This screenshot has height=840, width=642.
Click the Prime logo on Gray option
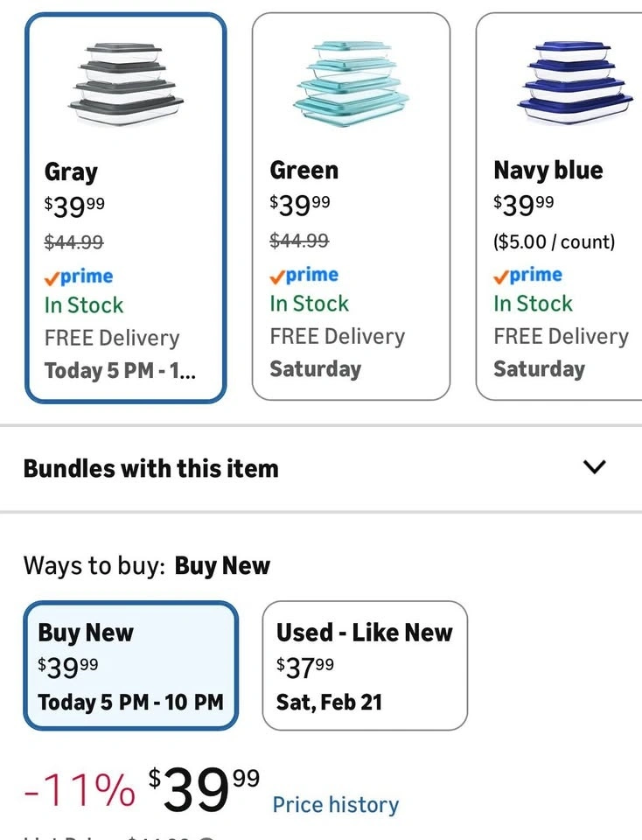79,276
